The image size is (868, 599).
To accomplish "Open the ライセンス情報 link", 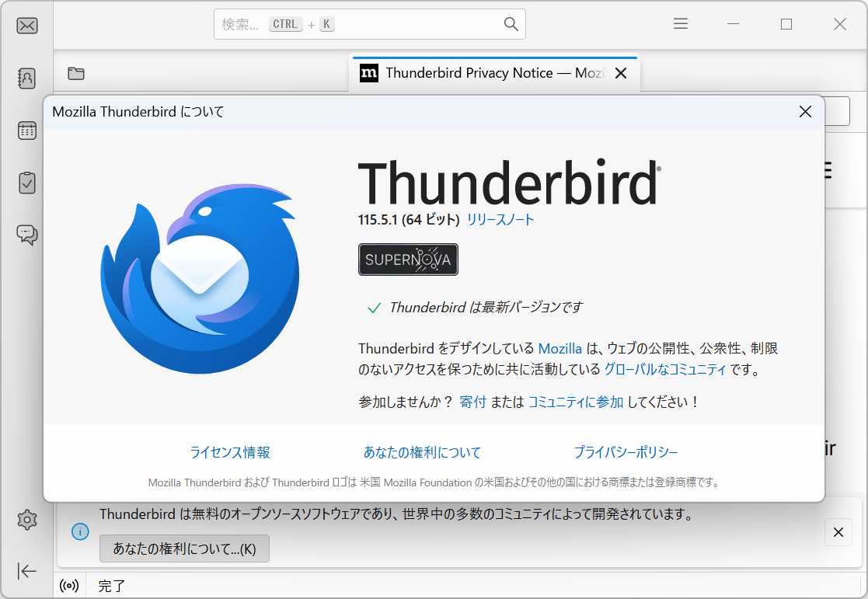I will [230, 451].
